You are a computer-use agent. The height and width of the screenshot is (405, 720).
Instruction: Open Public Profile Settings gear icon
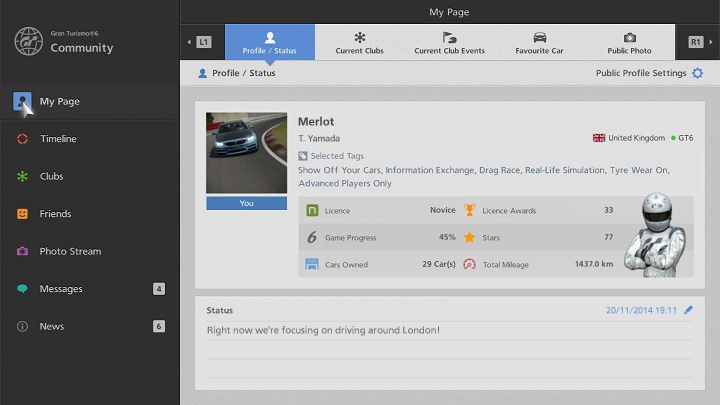[697, 73]
